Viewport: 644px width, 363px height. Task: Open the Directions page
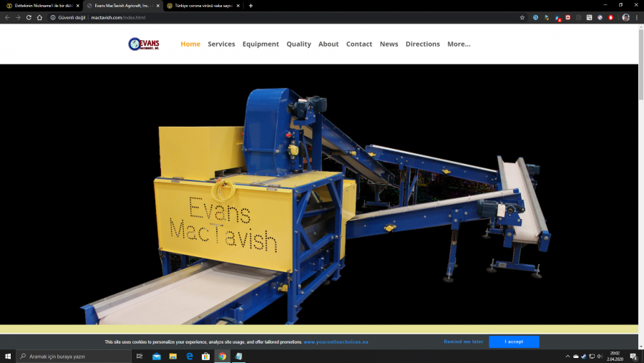pyautogui.click(x=423, y=44)
